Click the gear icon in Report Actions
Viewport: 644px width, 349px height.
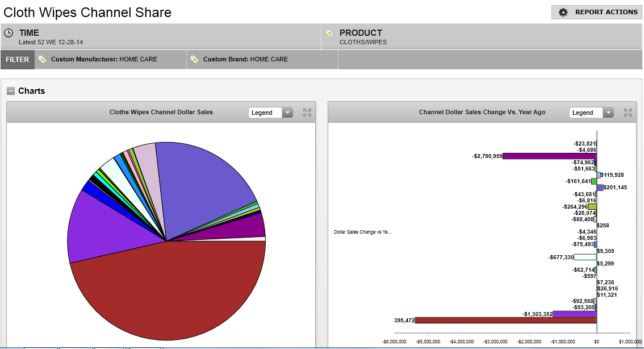[563, 12]
